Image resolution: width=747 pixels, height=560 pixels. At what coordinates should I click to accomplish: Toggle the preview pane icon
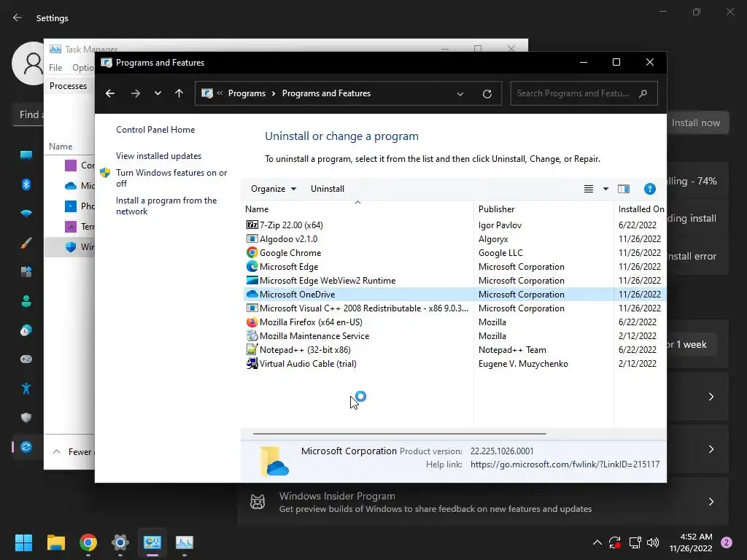coord(624,189)
